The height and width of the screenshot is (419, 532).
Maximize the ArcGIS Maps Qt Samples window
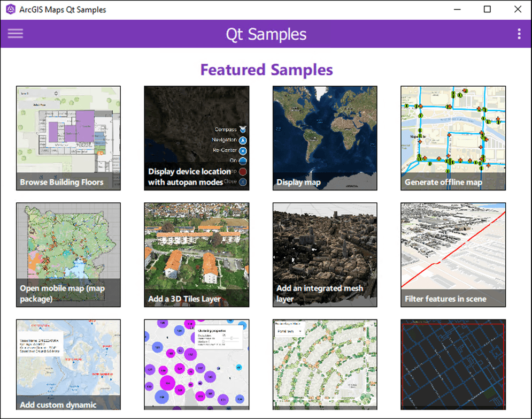[487, 9]
